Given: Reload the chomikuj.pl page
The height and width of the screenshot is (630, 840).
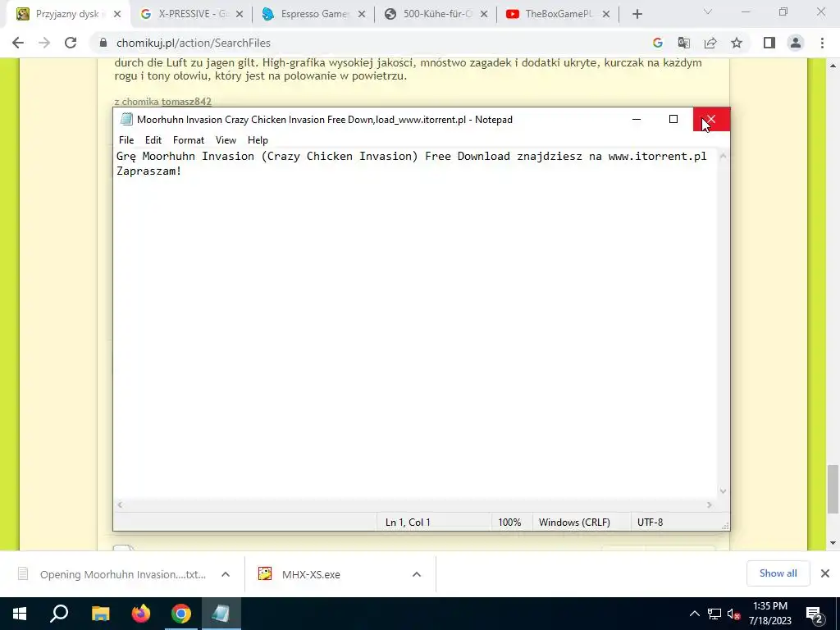Looking at the screenshot, I should (x=71, y=43).
